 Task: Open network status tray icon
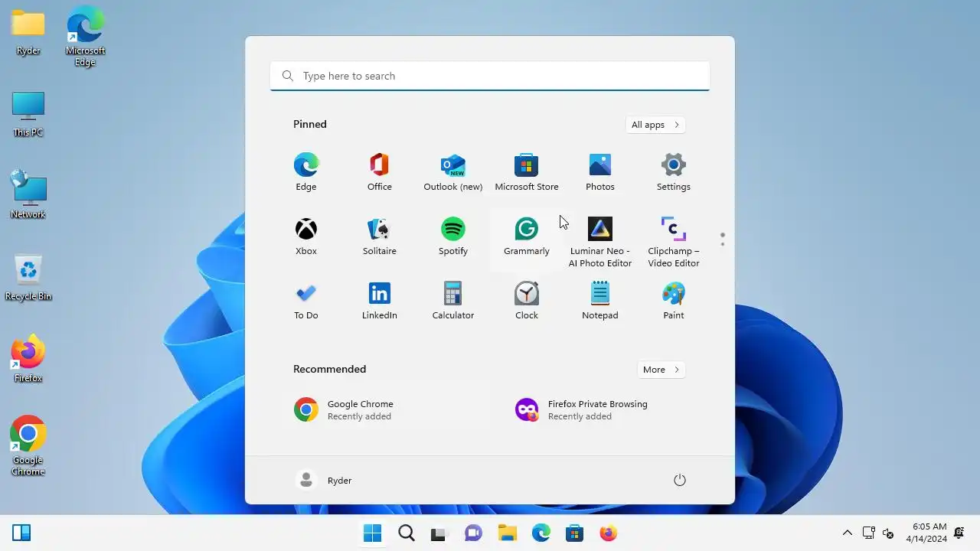(x=869, y=533)
